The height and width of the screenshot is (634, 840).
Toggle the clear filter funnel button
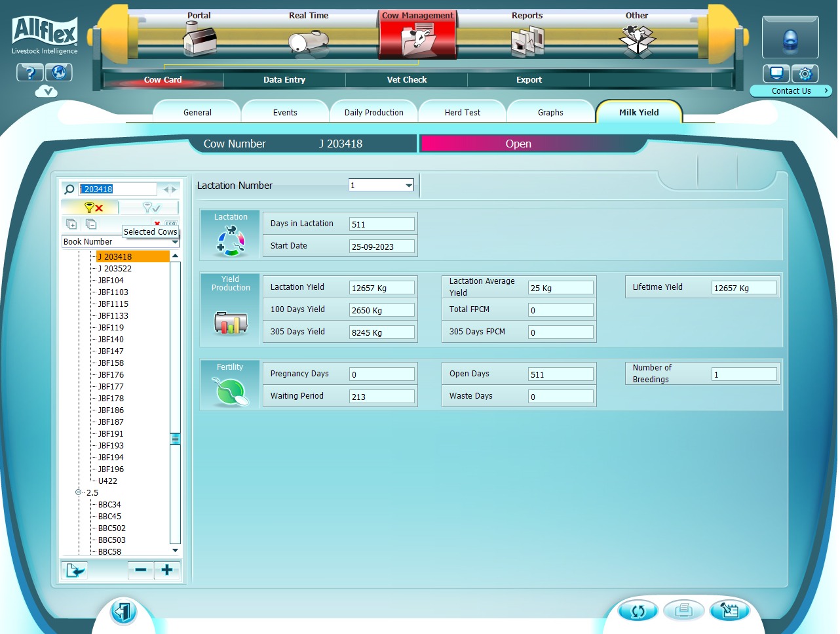pyautogui.click(x=92, y=207)
